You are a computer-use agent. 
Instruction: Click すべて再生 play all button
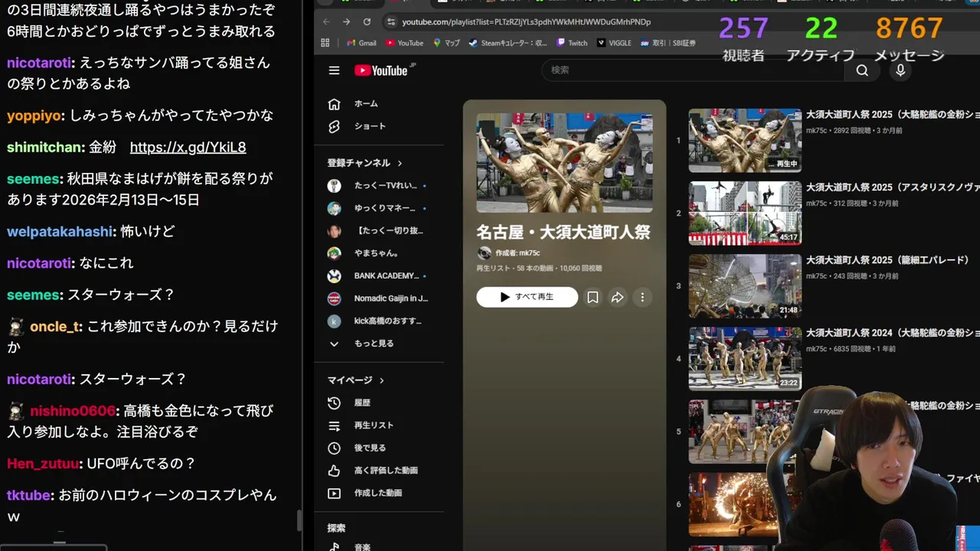527,297
